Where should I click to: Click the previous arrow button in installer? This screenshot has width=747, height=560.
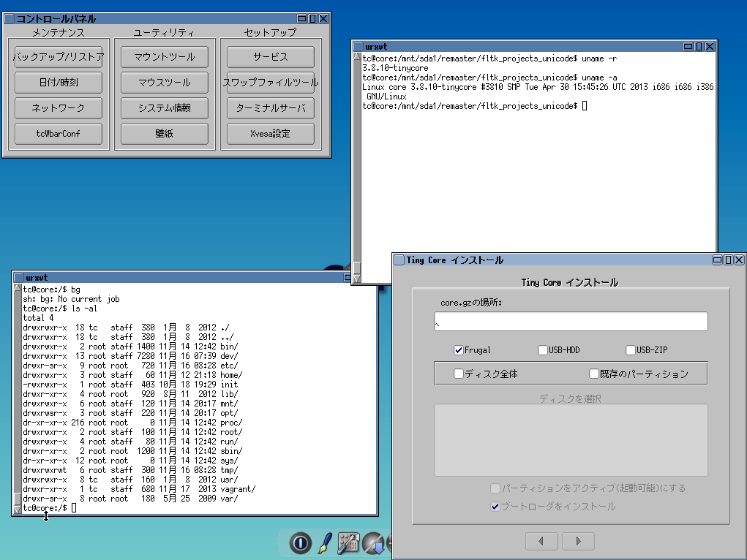pos(541,541)
